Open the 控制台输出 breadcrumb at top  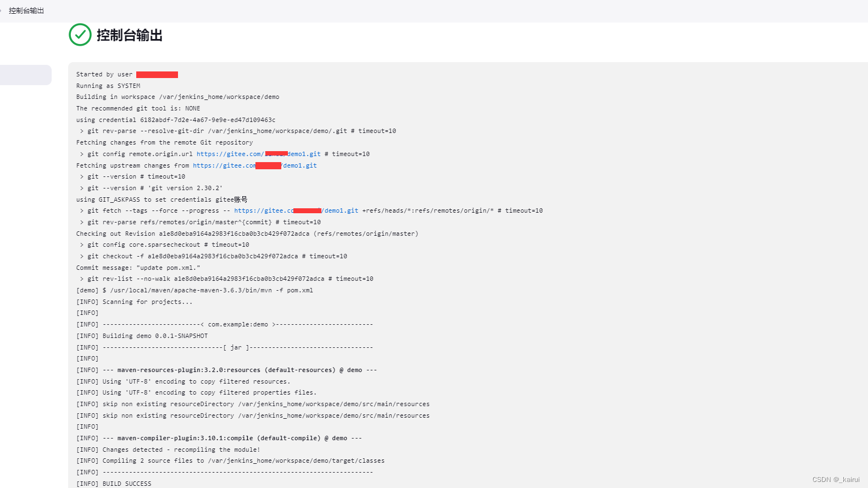(26, 10)
